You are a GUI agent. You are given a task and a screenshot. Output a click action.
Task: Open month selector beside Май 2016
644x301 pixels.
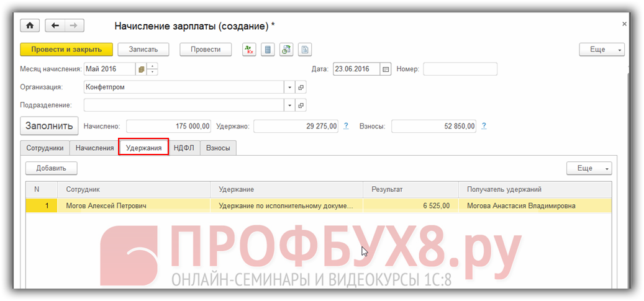(x=142, y=69)
